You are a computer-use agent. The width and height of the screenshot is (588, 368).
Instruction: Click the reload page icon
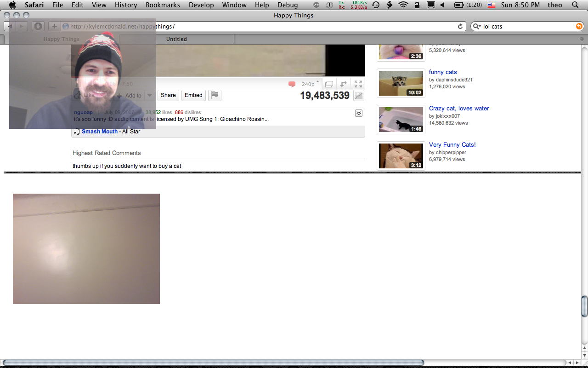pos(460,27)
